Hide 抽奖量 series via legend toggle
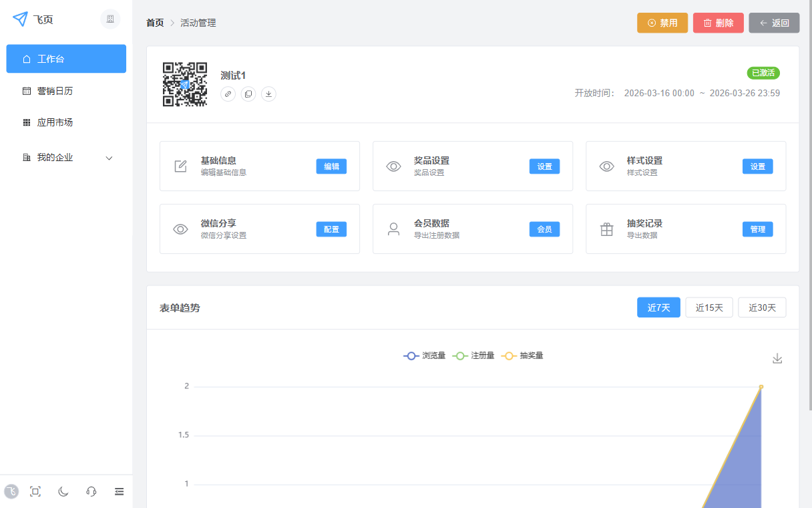Screen dimensions: 812x508 tap(523, 356)
